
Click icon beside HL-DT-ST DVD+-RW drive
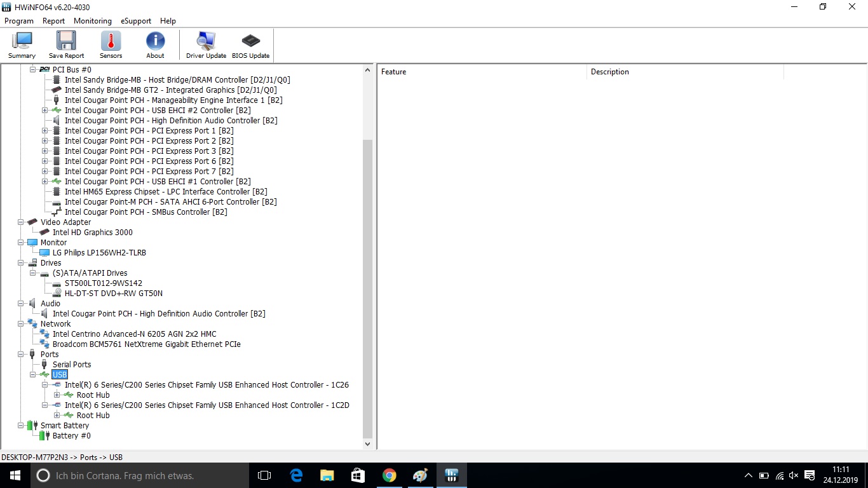pyautogui.click(x=57, y=294)
